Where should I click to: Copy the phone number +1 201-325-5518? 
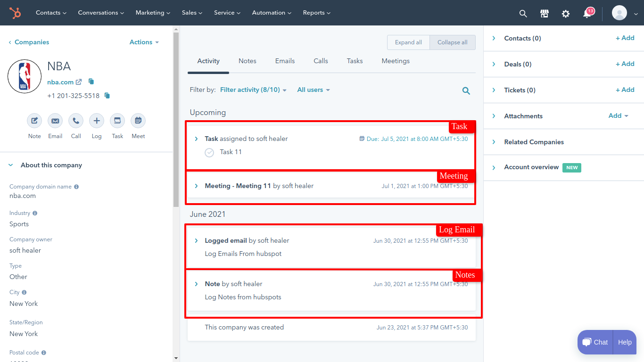coord(107,96)
